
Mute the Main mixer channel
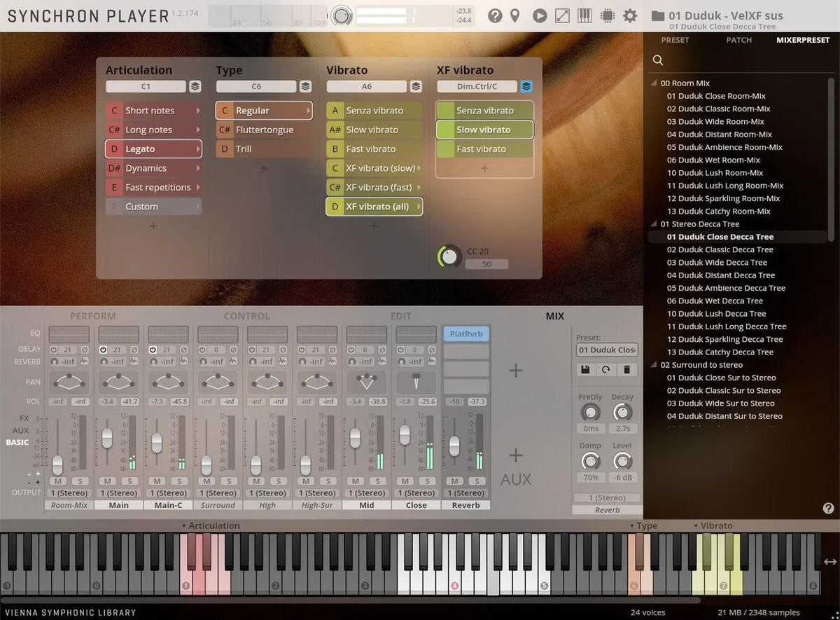coord(108,481)
